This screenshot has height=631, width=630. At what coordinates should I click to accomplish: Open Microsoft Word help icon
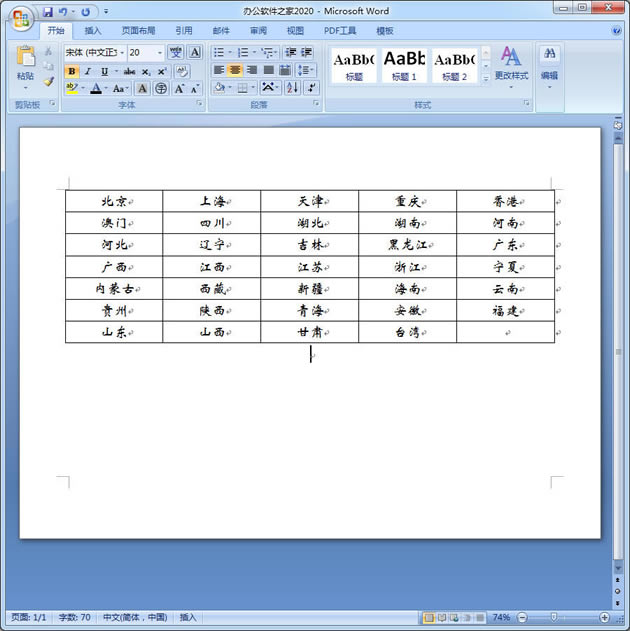617,31
